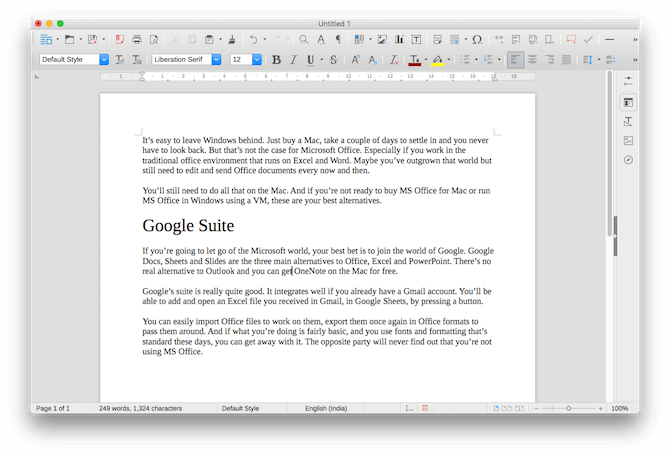The image size is (670, 457).
Task: Click the Insert Image icon
Action: tap(382, 40)
